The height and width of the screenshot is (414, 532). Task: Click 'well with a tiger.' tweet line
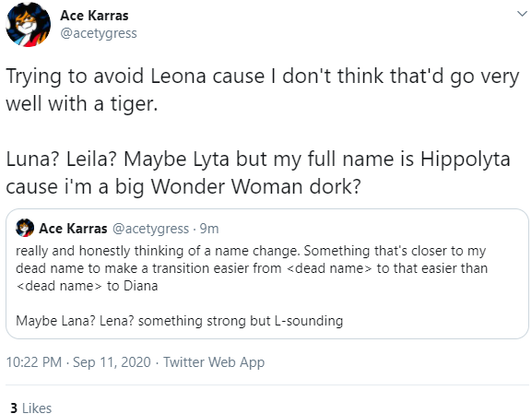tap(82, 104)
